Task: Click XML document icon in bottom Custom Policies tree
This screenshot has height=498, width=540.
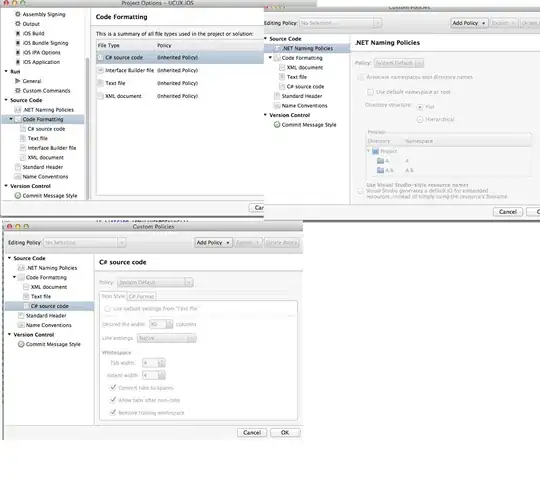Action: [x=26, y=287]
